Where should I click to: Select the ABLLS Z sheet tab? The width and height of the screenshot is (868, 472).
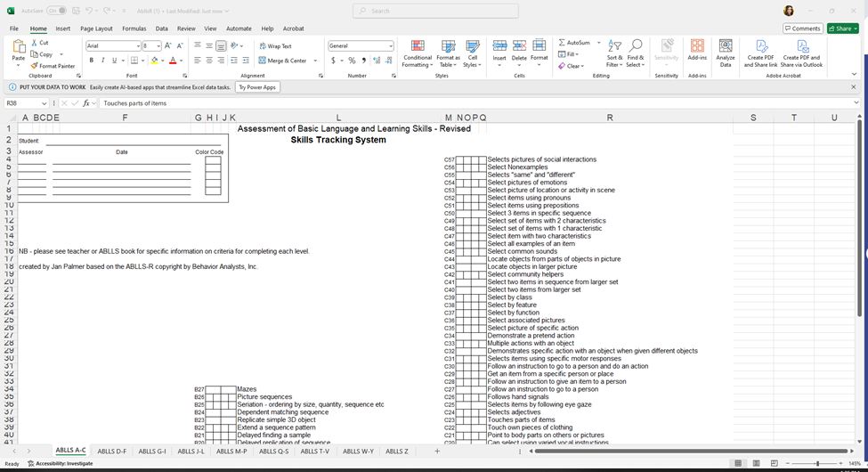tap(397, 452)
